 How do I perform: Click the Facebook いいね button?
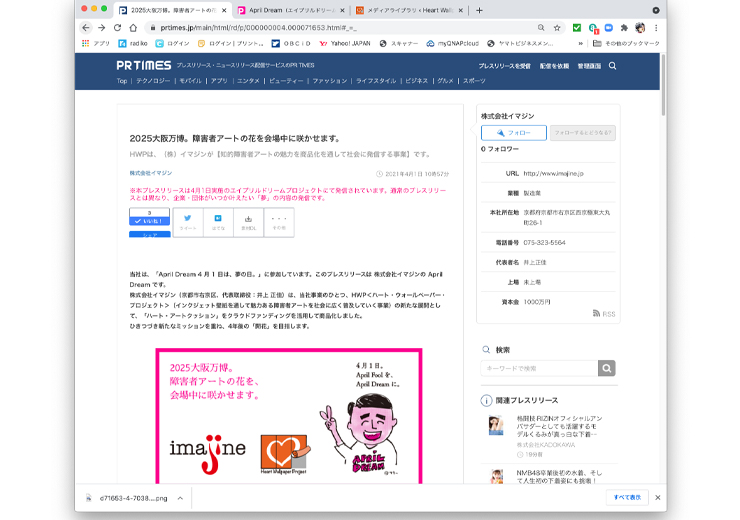tap(149, 221)
